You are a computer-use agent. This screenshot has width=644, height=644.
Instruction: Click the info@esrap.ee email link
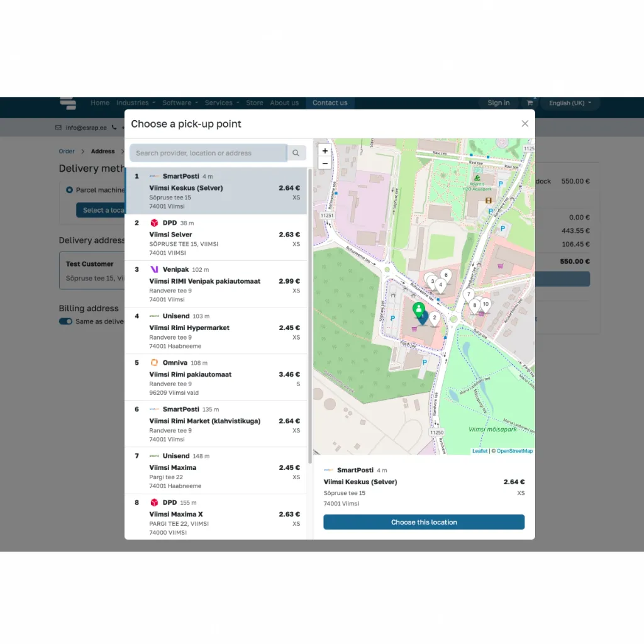pos(86,128)
